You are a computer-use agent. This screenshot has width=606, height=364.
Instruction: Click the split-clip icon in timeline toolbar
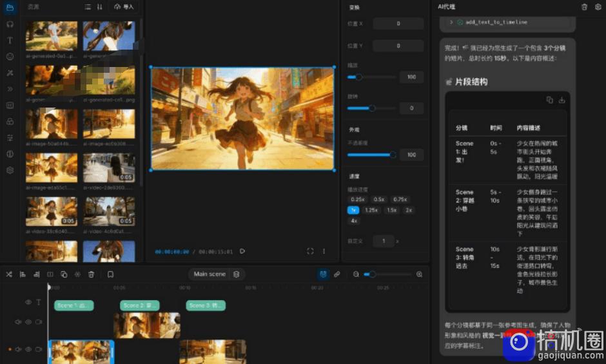50,274
